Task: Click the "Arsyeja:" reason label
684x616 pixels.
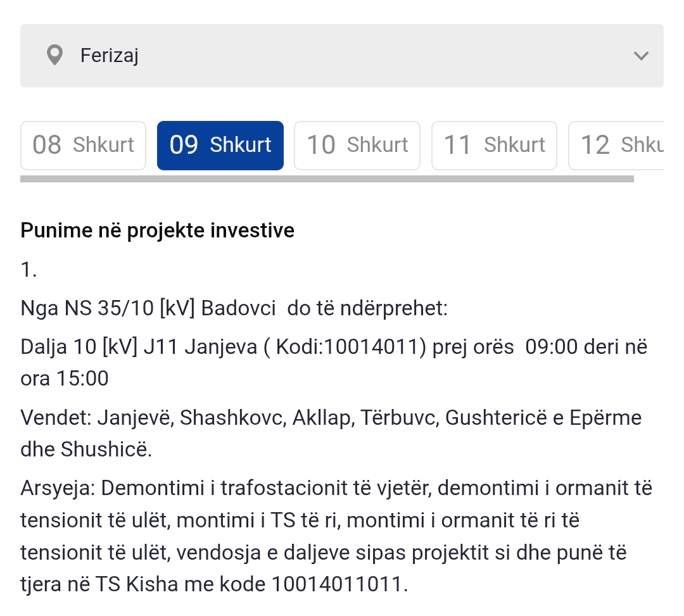Action: click(x=58, y=489)
